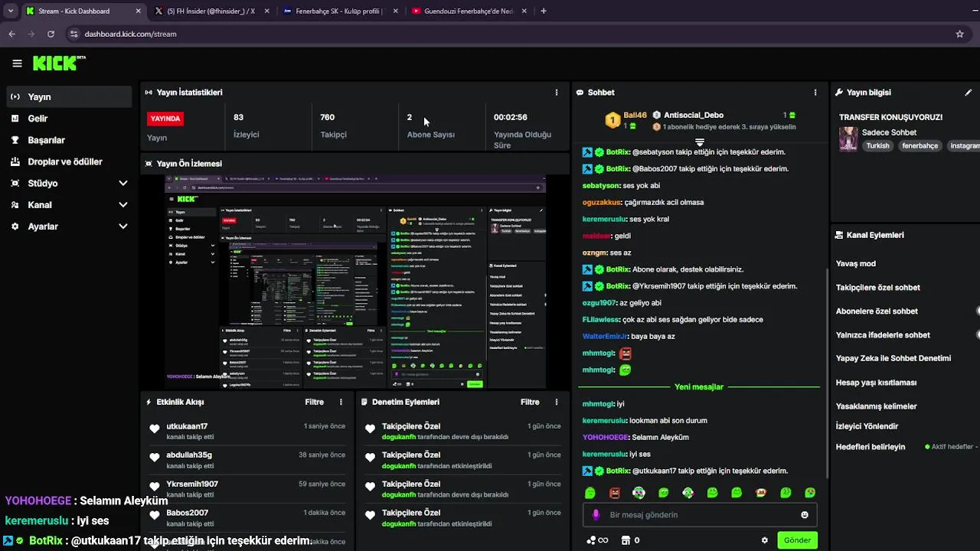Click the Turkish tag

pyautogui.click(x=878, y=145)
